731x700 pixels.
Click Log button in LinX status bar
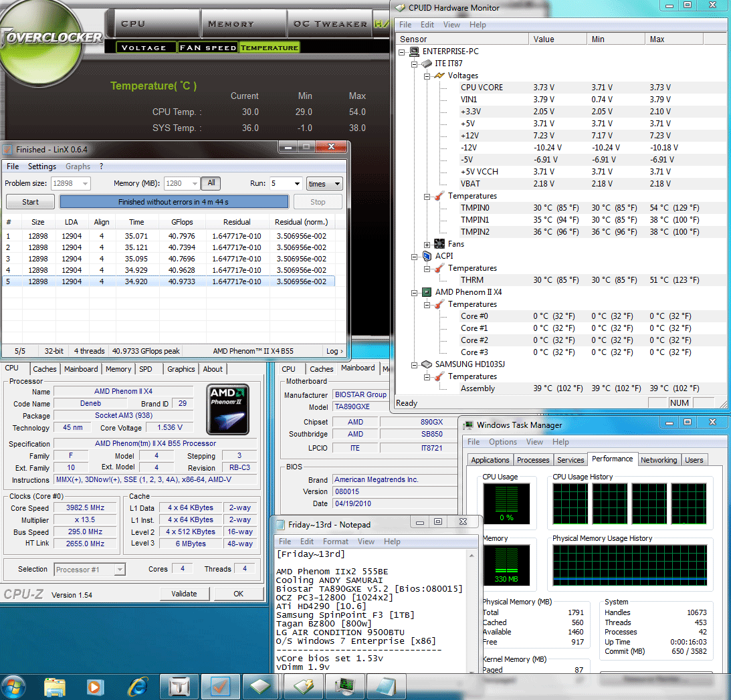[334, 351]
